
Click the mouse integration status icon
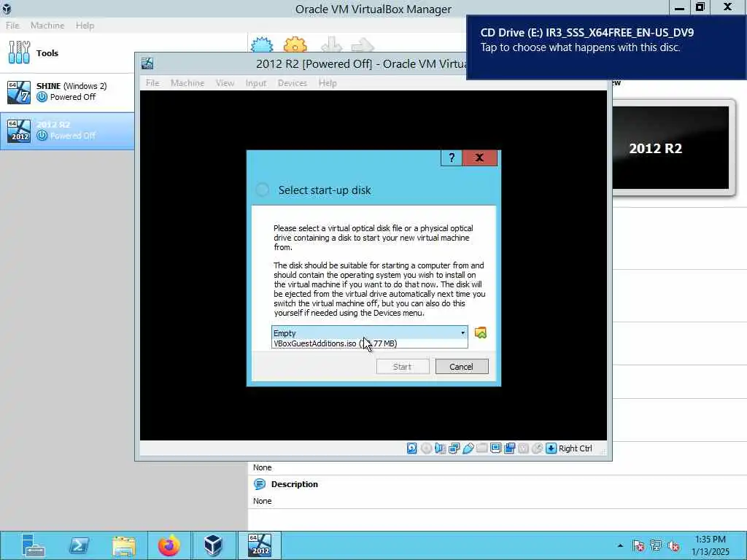tap(537, 448)
